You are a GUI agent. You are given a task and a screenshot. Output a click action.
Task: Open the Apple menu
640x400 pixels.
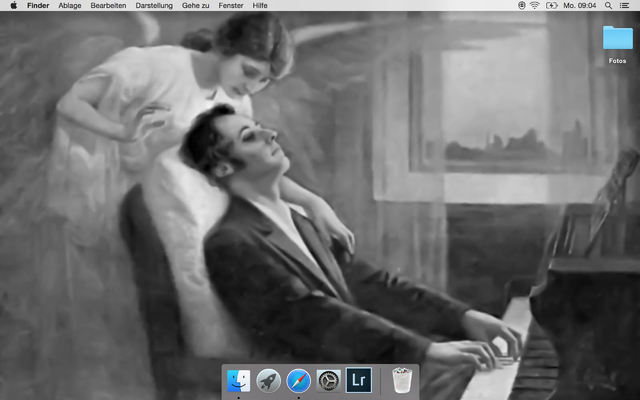13,5
